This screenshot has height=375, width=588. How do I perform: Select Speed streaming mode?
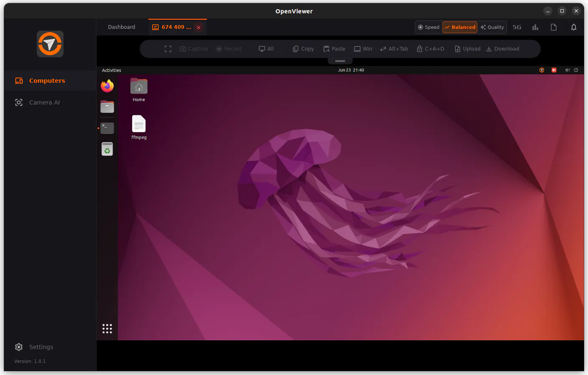pyautogui.click(x=429, y=27)
